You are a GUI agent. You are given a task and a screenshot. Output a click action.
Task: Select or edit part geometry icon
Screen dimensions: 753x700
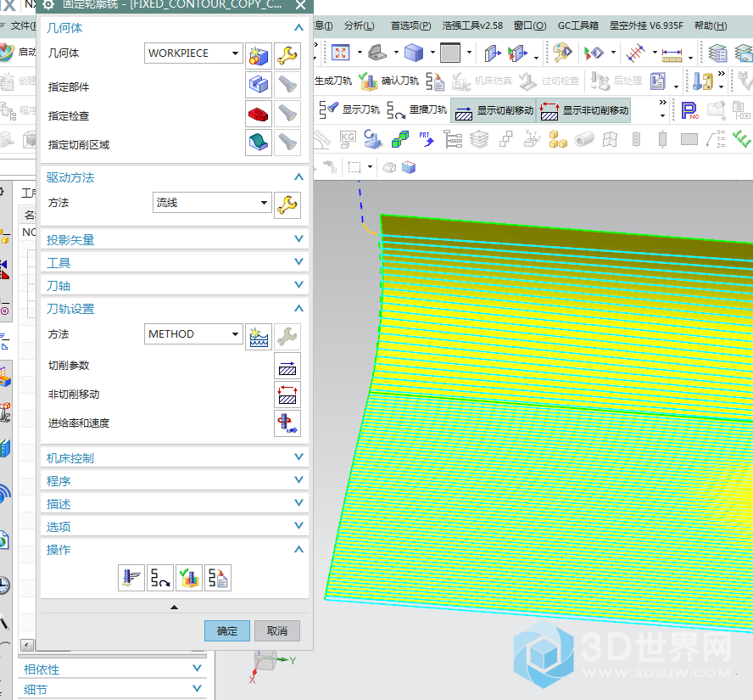pyautogui.click(x=259, y=85)
